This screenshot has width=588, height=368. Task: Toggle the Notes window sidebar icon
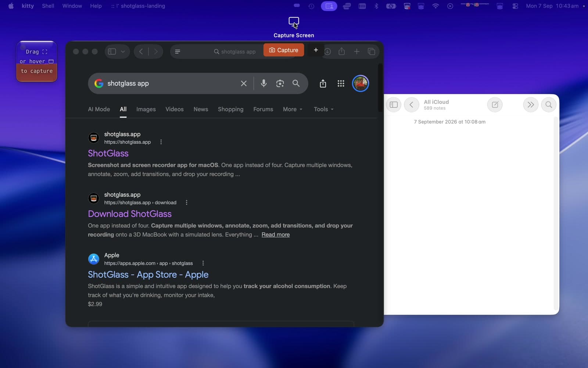(394, 105)
